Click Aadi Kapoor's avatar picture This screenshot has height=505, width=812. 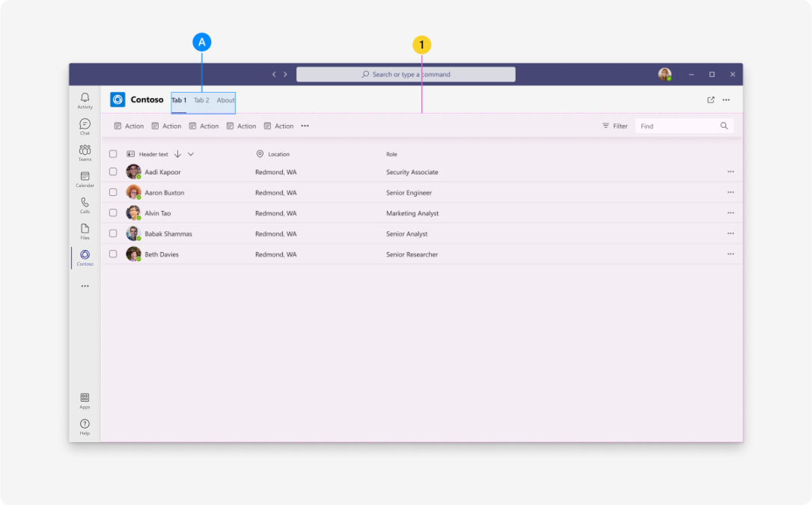point(133,171)
